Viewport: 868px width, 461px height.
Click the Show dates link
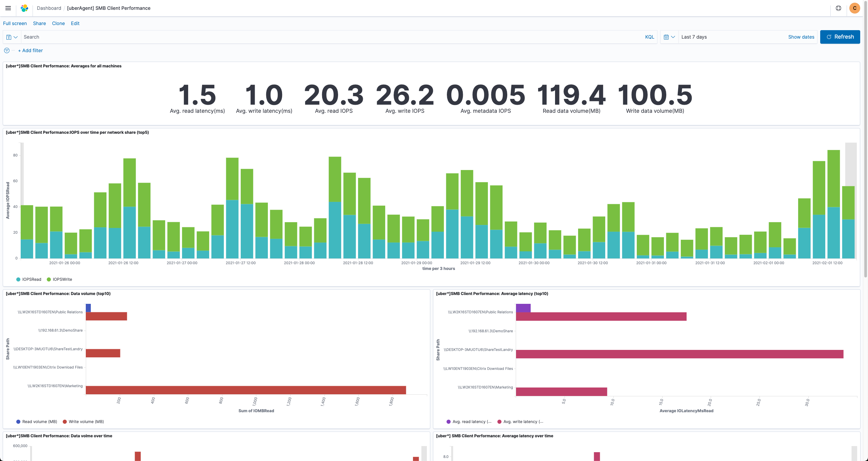point(801,37)
